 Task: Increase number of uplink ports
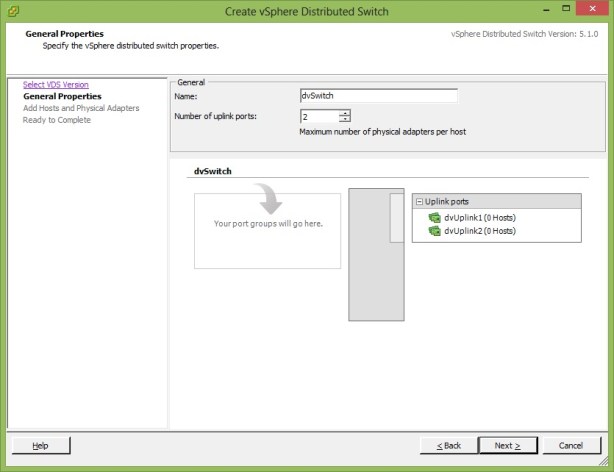click(344, 113)
